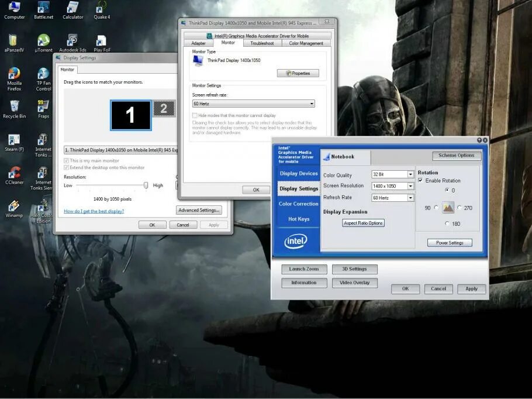Open the Calculator desktop shortcut
This screenshot has width=532, height=399.
(x=72, y=10)
